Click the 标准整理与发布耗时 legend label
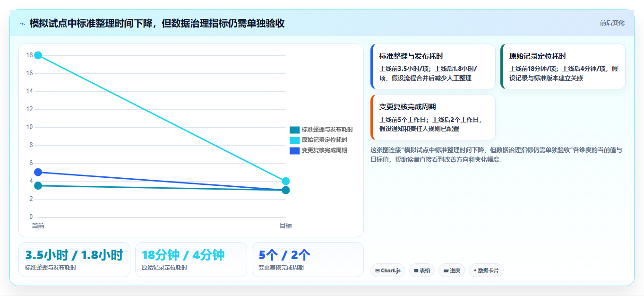 click(x=327, y=130)
